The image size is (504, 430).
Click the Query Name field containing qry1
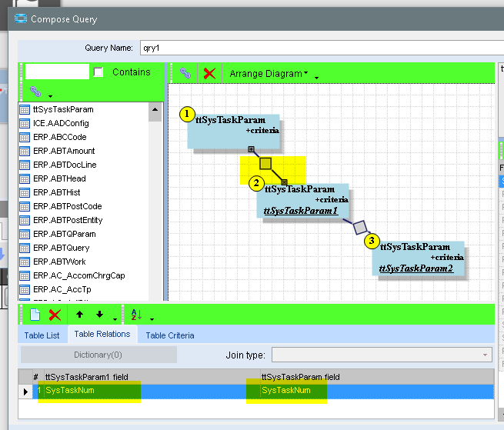[322, 48]
